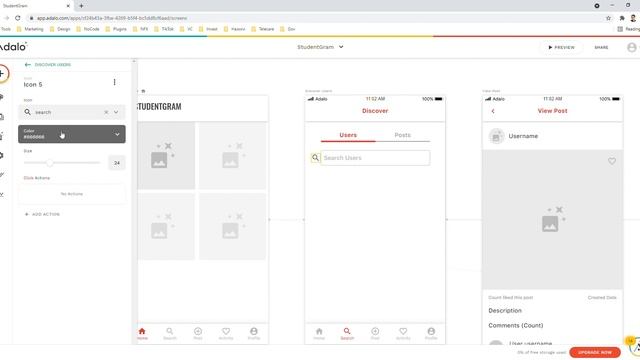Image resolution: width=640 pixels, height=360 pixels.
Task: Click the No Actions placeholder box
Action: (72, 194)
